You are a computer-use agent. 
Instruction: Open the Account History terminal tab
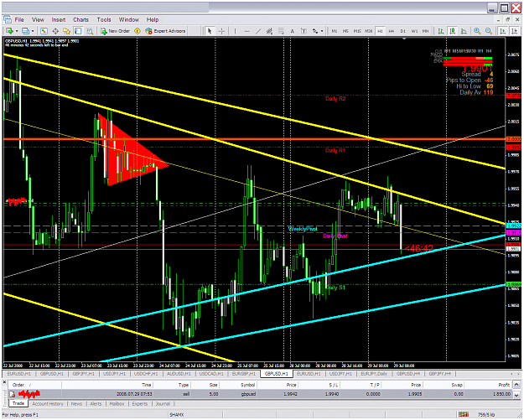[48, 403]
